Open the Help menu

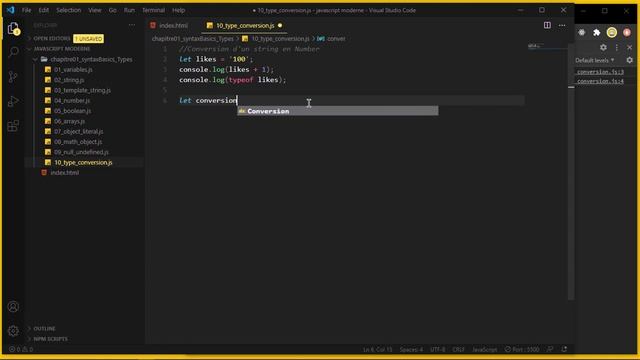[x=178, y=10]
